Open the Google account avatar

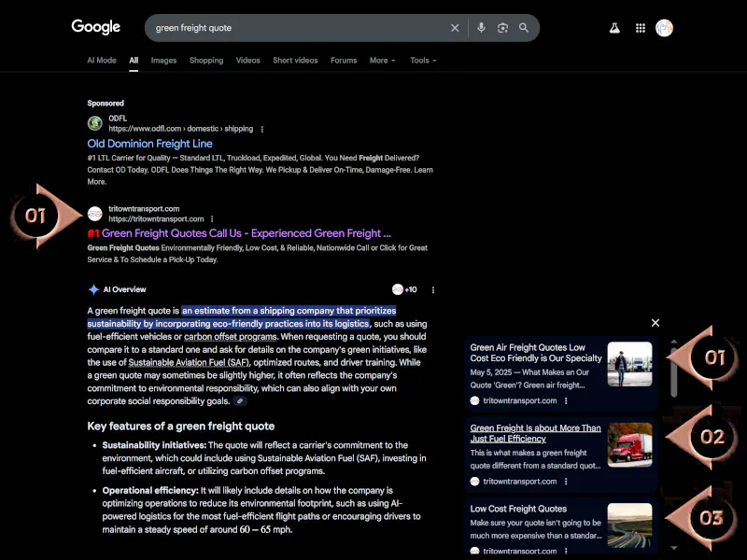coord(664,28)
